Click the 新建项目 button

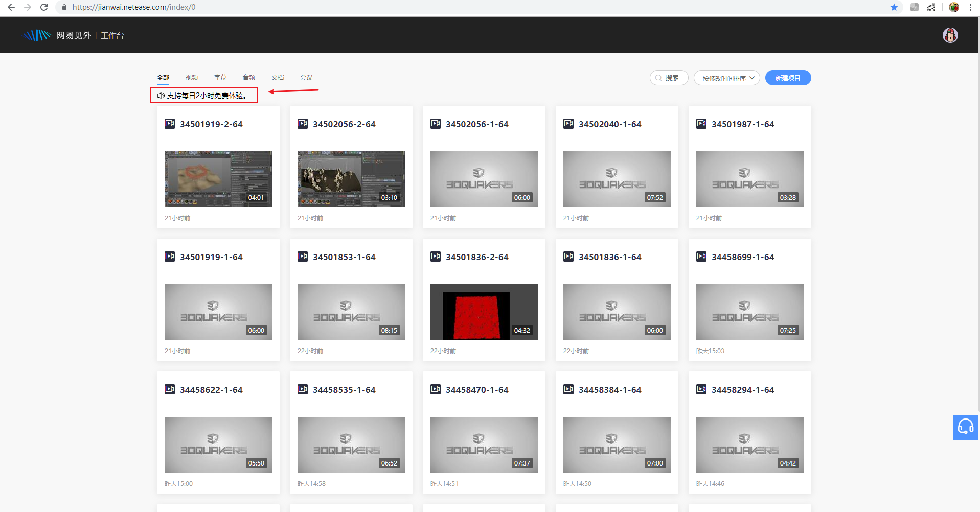coord(788,78)
